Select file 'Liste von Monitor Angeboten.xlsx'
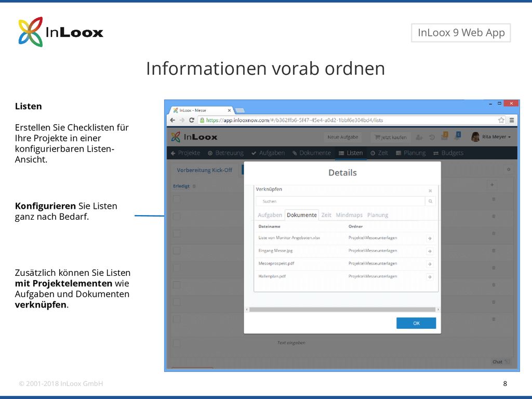The width and height of the screenshot is (532, 399). (289, 238)
